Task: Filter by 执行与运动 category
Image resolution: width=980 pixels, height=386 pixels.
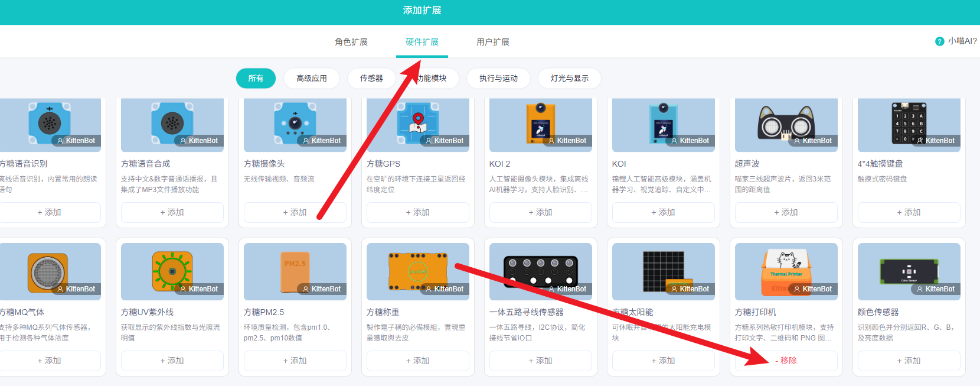Action: (498, 78)
